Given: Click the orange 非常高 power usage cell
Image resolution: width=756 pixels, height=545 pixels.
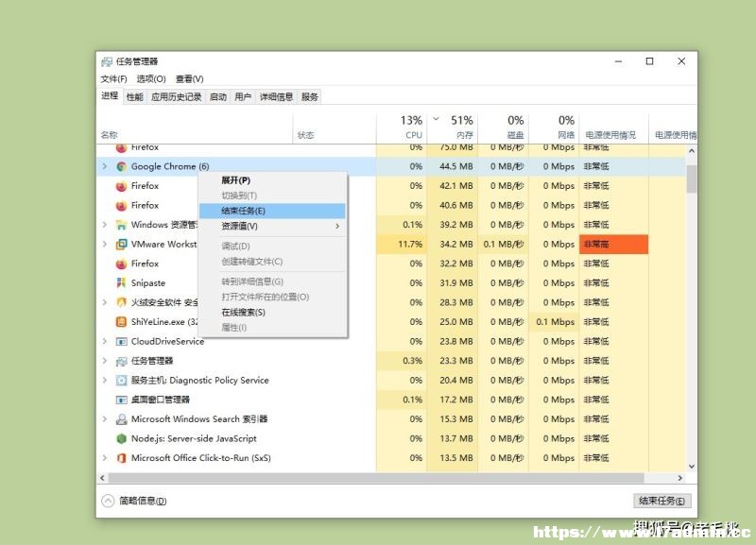Looking at the screenshot, I should [613, 245].
